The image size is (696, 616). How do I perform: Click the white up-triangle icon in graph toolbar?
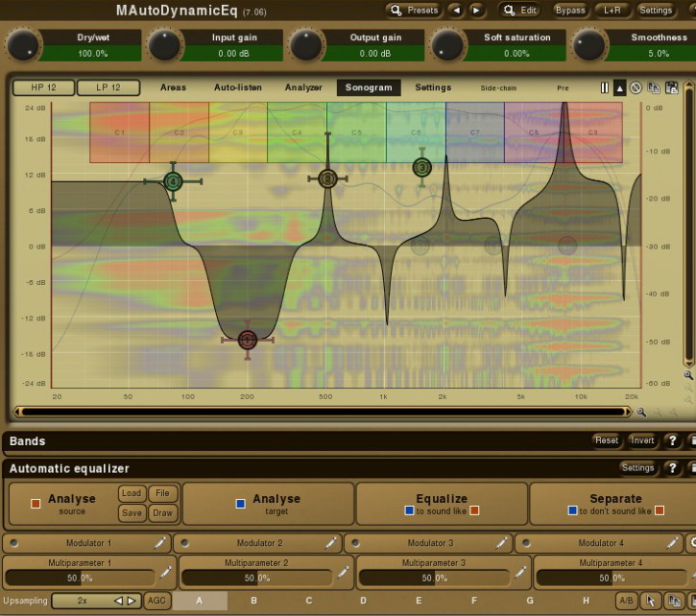pos(619,88)
